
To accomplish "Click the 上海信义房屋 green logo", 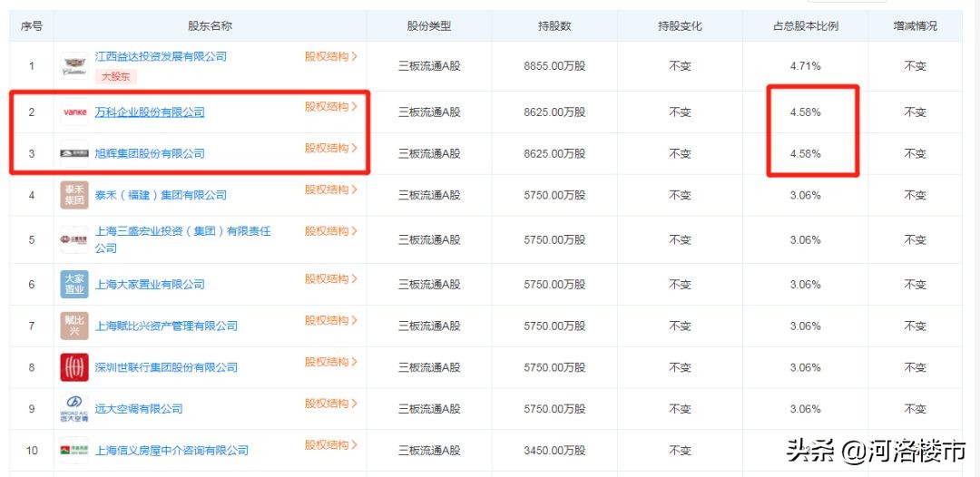I will pyautogui.click(x=74, y=450).
